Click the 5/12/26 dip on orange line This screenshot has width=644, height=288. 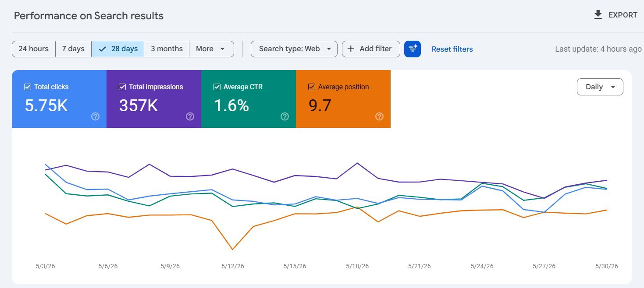232,249
